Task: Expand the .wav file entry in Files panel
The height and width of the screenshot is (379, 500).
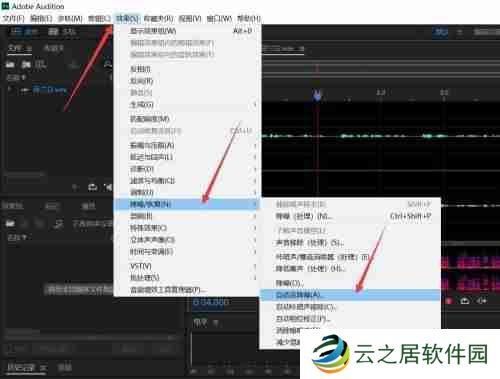Action: tap(10, 90)
